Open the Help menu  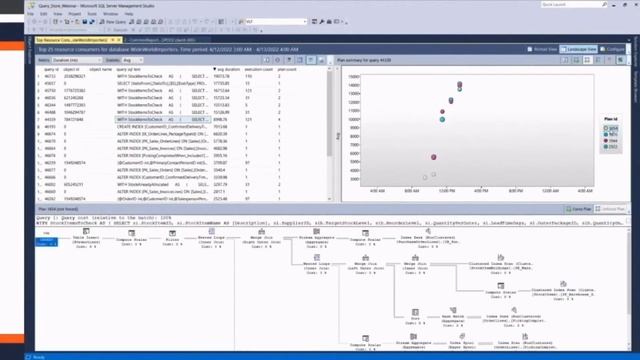tap(129, 14)
